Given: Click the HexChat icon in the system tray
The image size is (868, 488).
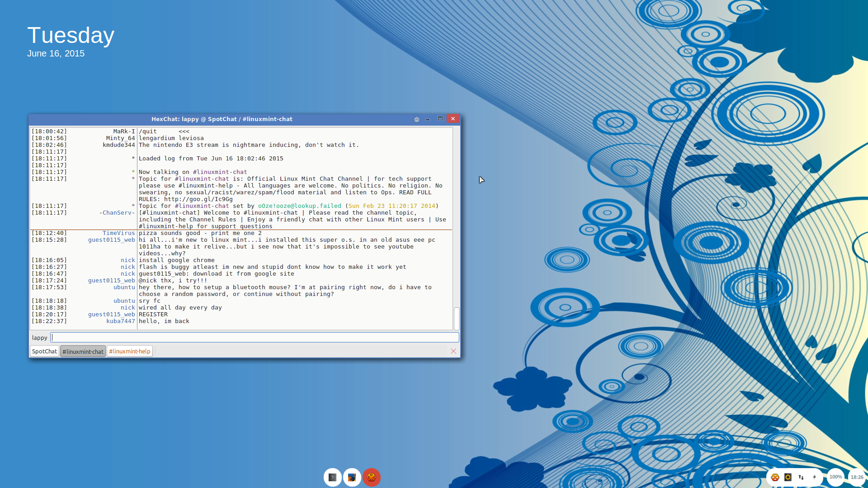Looking at the screenshot, I should tap(775, 477).
